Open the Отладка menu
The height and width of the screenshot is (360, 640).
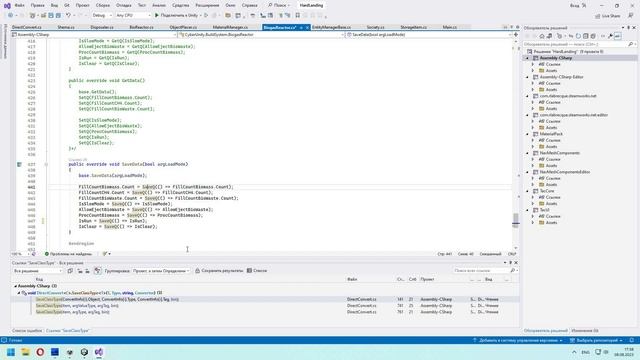point(123,5)
